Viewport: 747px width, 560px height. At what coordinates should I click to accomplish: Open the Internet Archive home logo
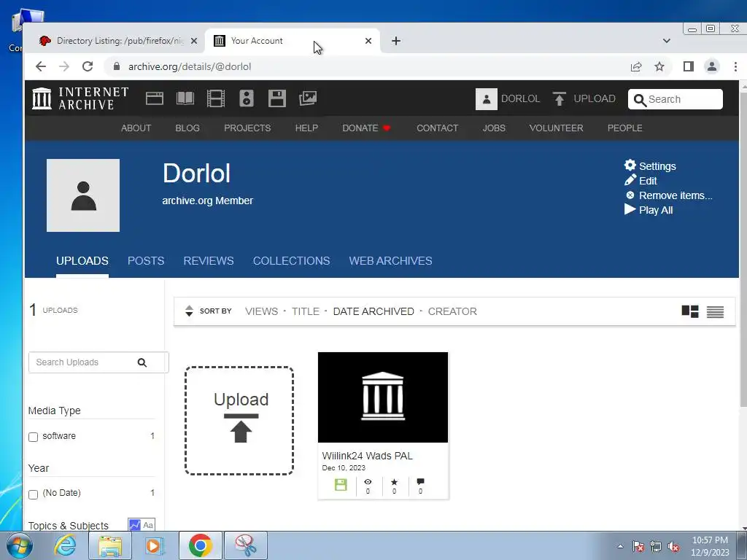pyautogui.click(x=80, y=98)
